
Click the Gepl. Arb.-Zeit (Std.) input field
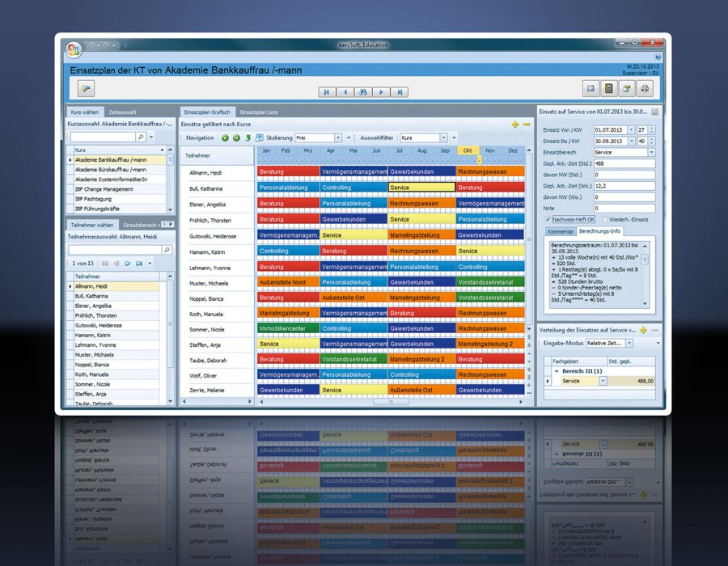point(624,163)
